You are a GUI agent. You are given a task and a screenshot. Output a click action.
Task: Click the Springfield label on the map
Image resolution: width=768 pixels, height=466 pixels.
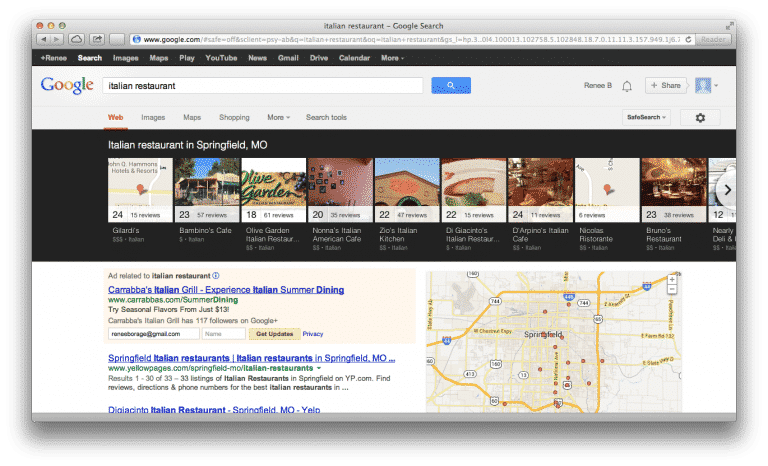543,334
